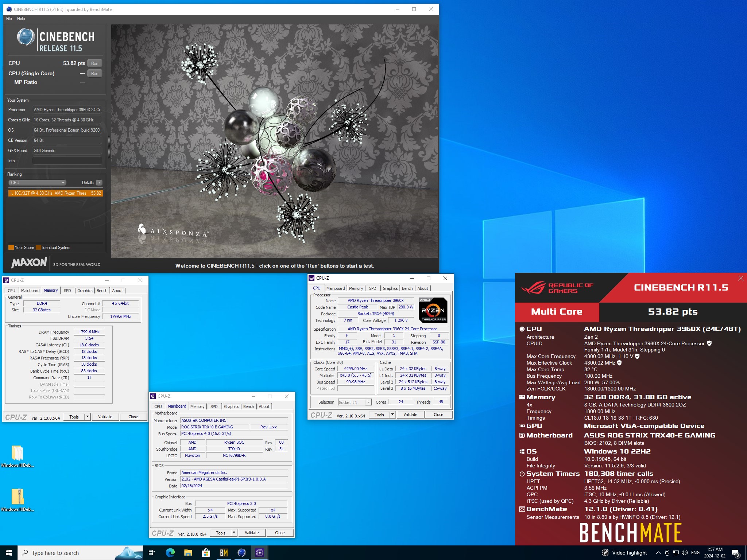Image resolution: width=747 pixels, height=560 pixels.
Task: Expand Tools dropdown arrow in Mainboard CPU-Z window
Action: coord(234,533)
